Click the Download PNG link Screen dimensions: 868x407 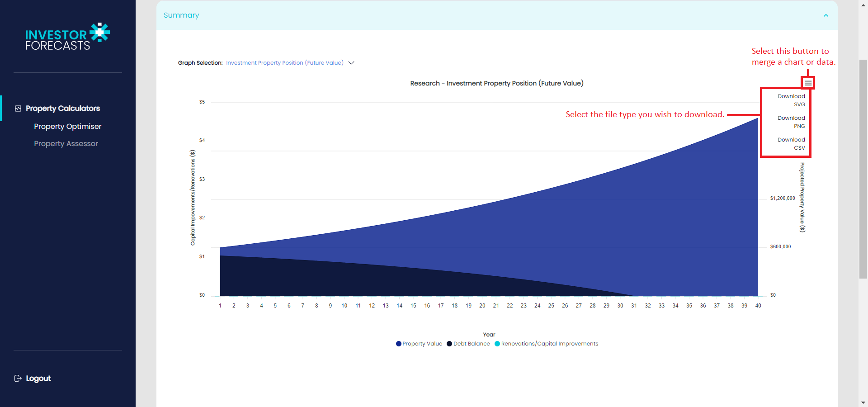point(791,122)
